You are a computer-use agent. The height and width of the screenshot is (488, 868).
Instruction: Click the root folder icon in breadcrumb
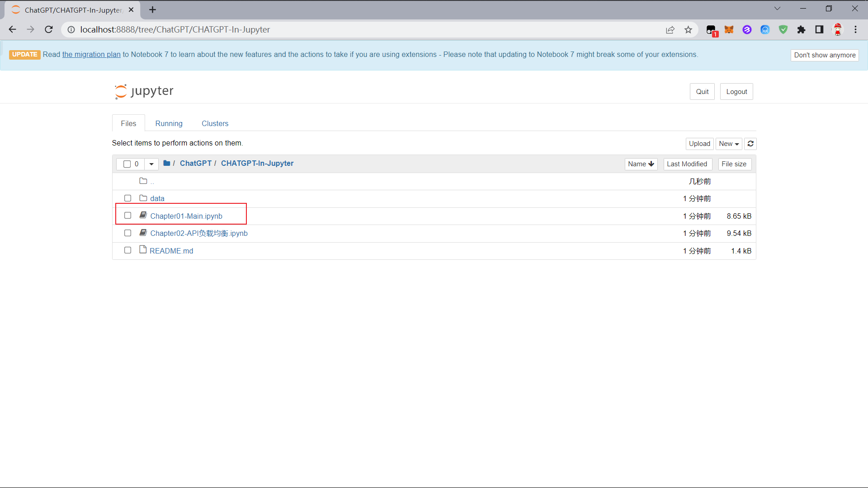167,163
